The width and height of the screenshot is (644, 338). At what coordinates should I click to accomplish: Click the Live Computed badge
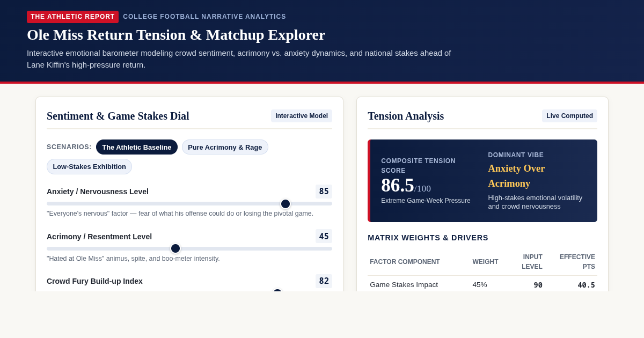(x=569, y=116)
